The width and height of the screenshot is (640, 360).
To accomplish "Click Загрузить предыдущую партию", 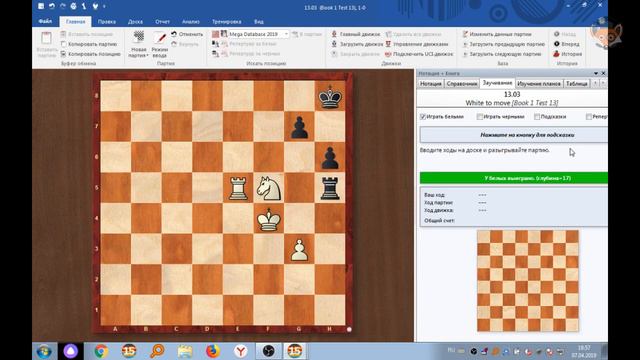I will [x=504, y=44].
